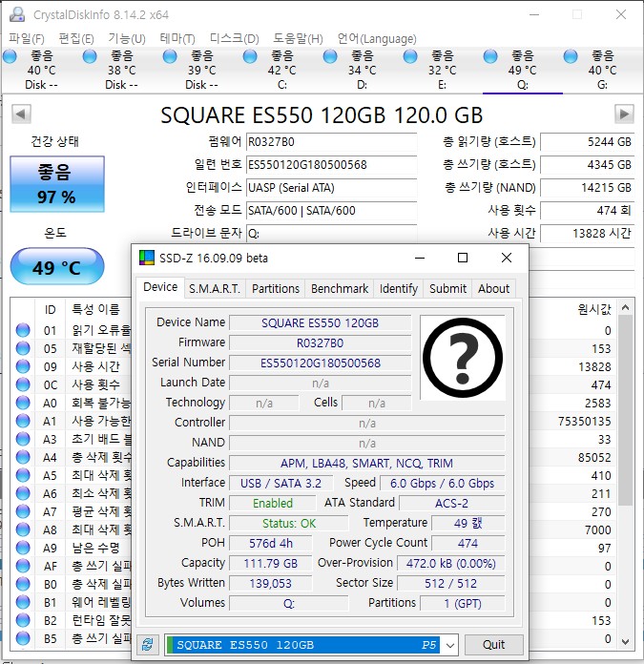The height and width of the screenshot is (664, 644).
Task: Maximize the SSD-Z window
Action: point(463,258)
